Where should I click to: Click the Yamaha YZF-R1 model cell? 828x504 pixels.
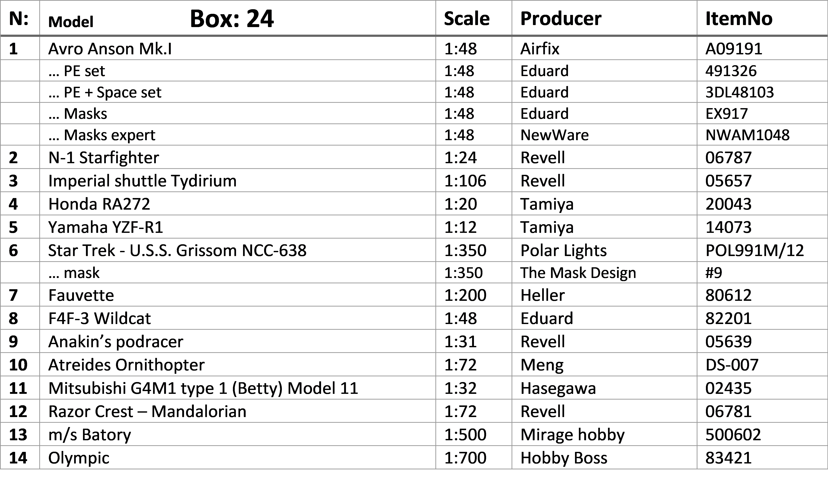coord(238,227)
